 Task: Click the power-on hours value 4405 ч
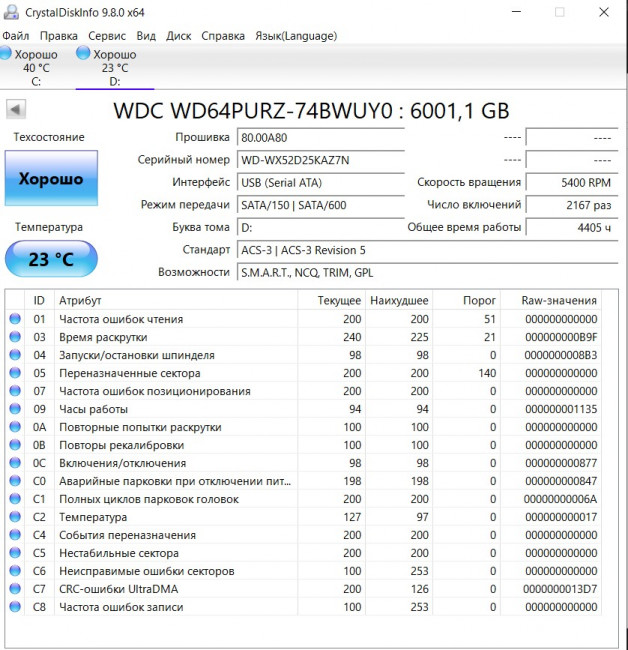click(x=572, y=227)
